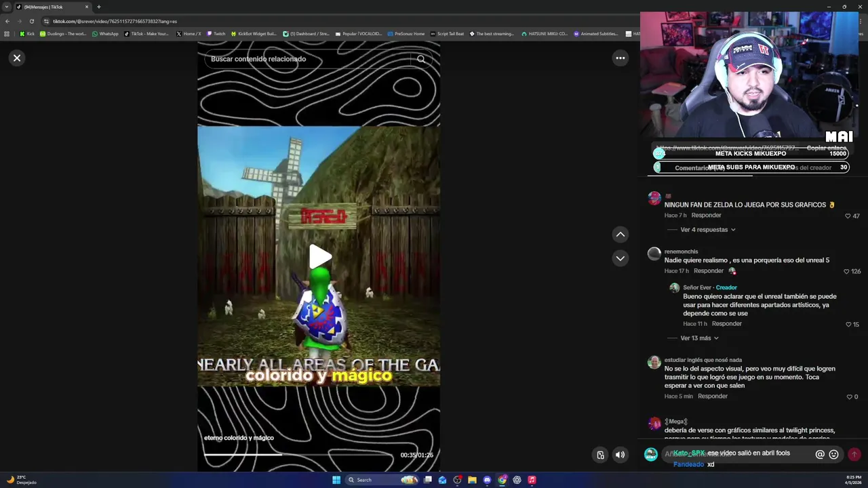Open the apps grid in bookmarks bar
This screenshot has height=488, width=868.
(7, 34)
